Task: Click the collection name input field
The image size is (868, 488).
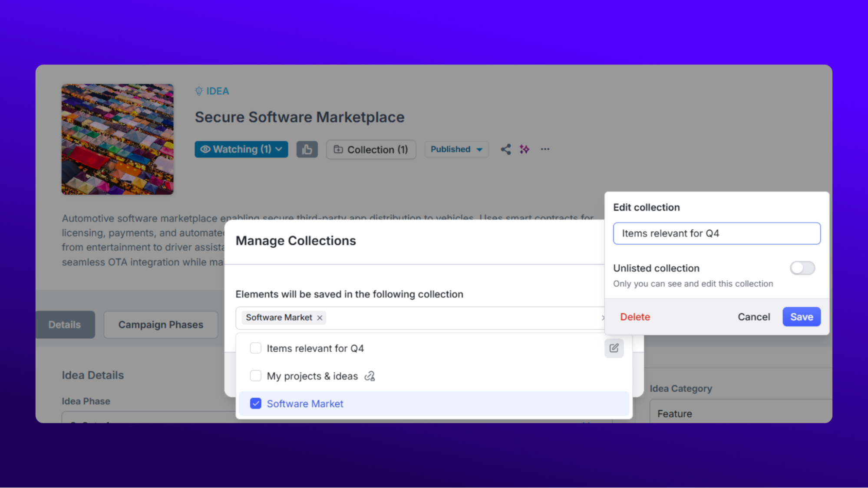Action: (716, 234)
